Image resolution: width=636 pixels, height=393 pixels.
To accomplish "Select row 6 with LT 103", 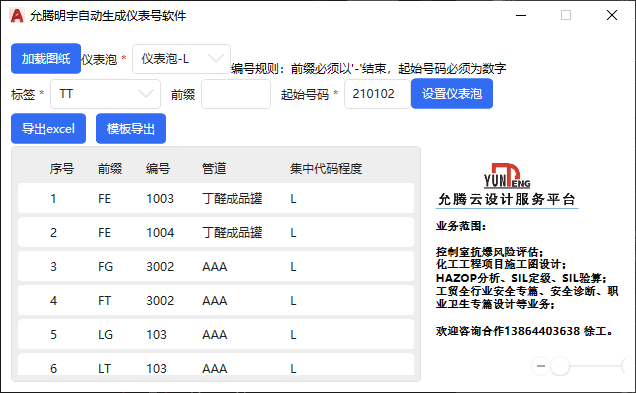I will tap(216, 364).
